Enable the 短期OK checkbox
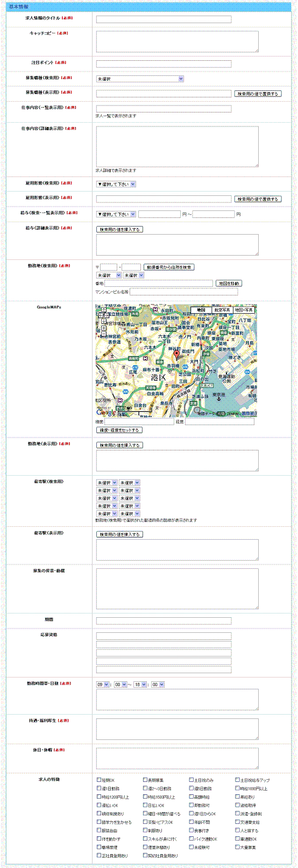This screenshot has height=868, width=298. click(x=99, y=780)
